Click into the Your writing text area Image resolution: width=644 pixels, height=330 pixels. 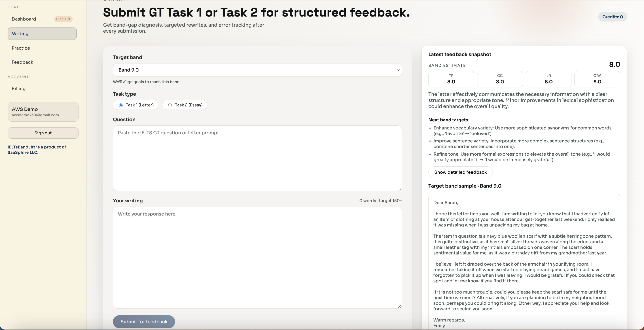[x=257, y=258]
